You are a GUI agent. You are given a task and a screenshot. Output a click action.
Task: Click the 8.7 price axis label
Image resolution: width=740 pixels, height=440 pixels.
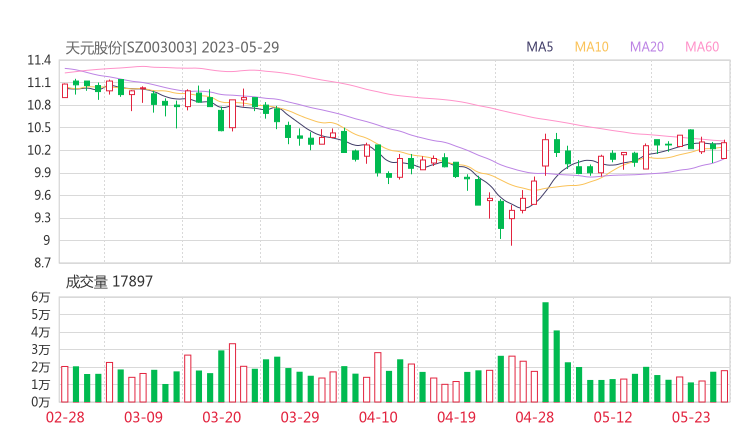click(x=41, y=263)
